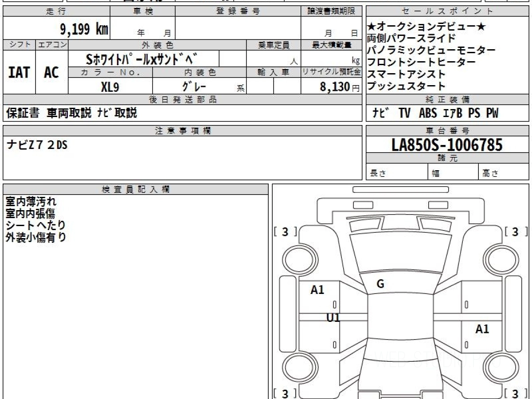Click the パノラミックビューモニター line
The width and height of the screenshot is (532, 399).
point(431,51)
